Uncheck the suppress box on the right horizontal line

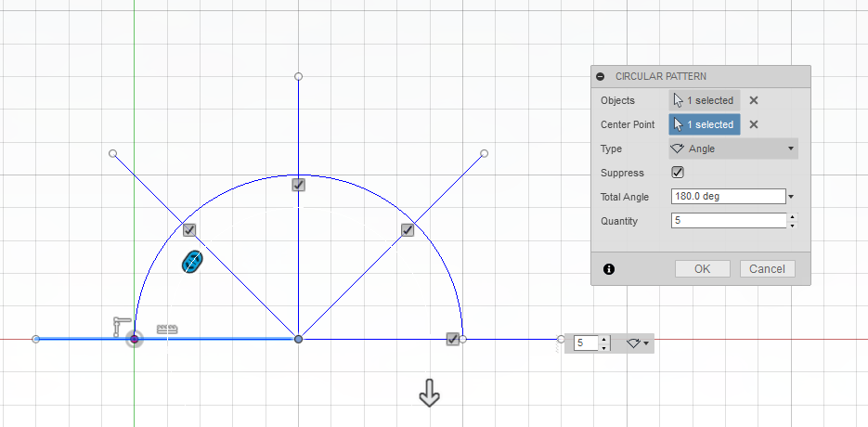453,339
